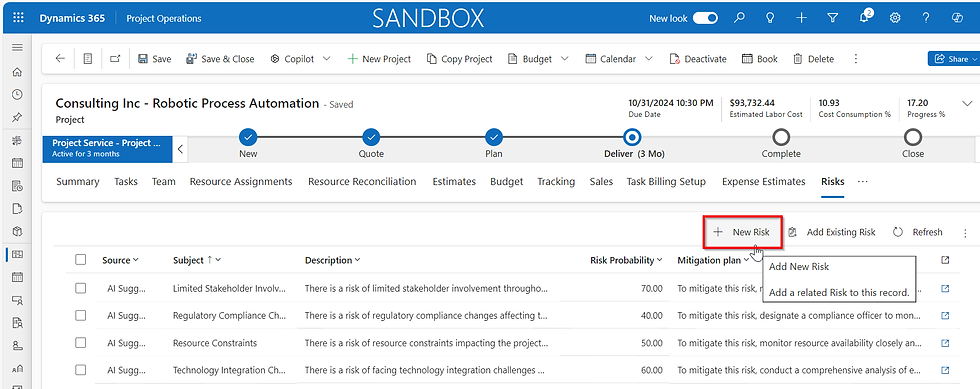The height and width of the screenshot is (389, 980).
Task: Open the Dynamics 365 app launcher waffle
Action: (18, 18)
